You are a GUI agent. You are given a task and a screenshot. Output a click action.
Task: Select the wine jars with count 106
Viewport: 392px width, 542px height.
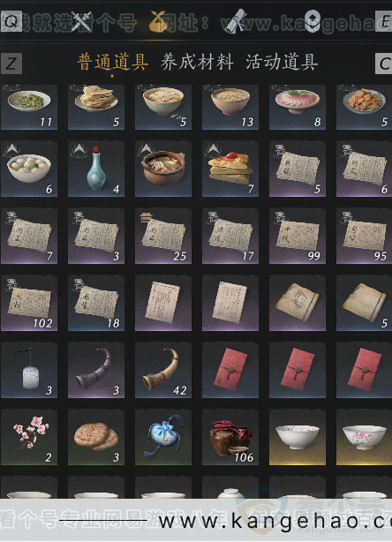coord(230,437)
